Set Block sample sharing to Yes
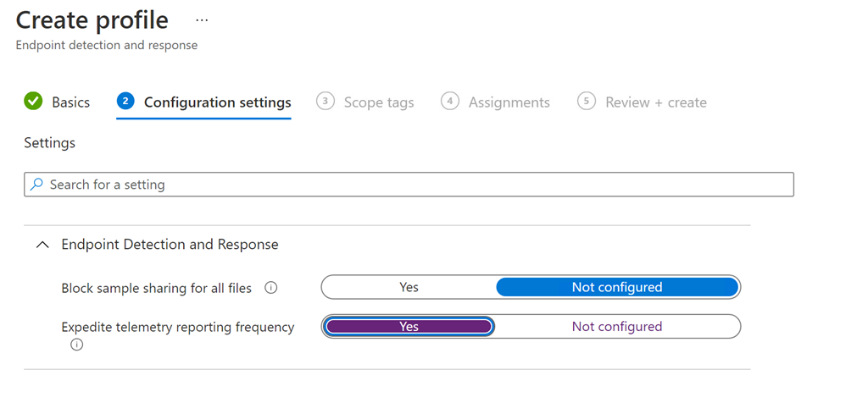 (409, 288)
